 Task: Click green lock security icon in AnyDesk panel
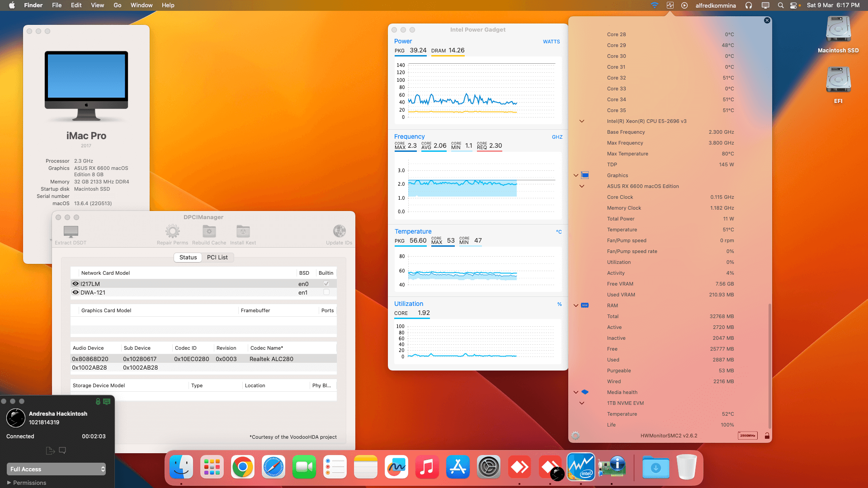tap(98, 401)
